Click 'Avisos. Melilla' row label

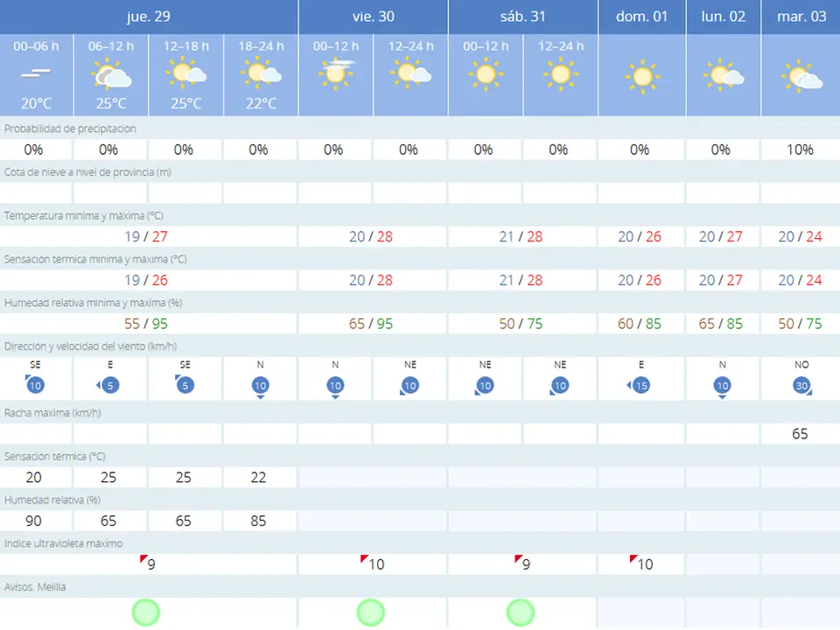pos(35,586)
